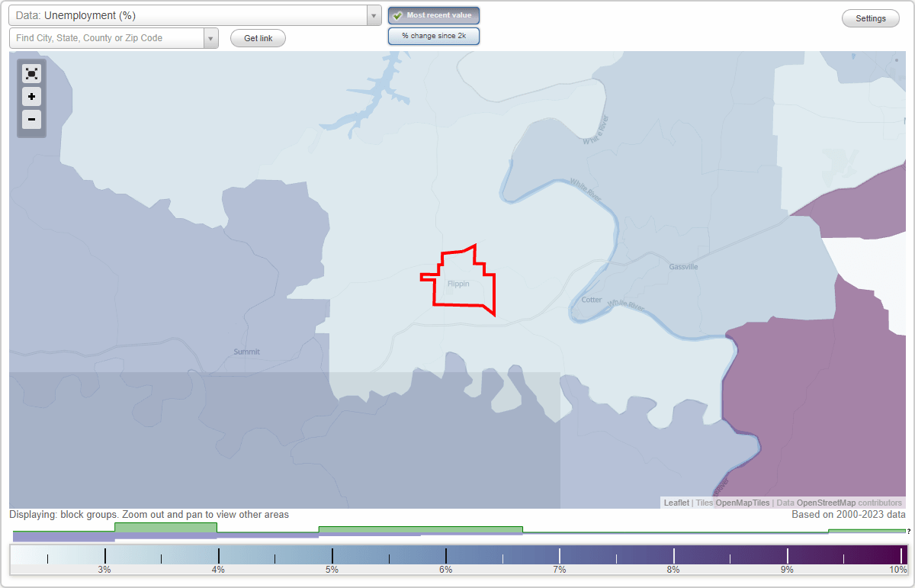Open the Settings panel
The height and width of the screenshot is (588, 915).
870,18
